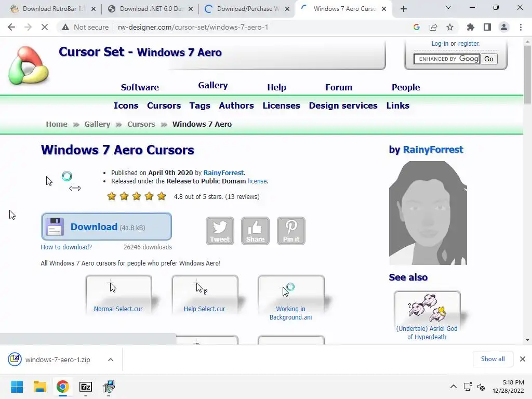
Task: Open Software menu item
Action: click(x=140, y=87)
